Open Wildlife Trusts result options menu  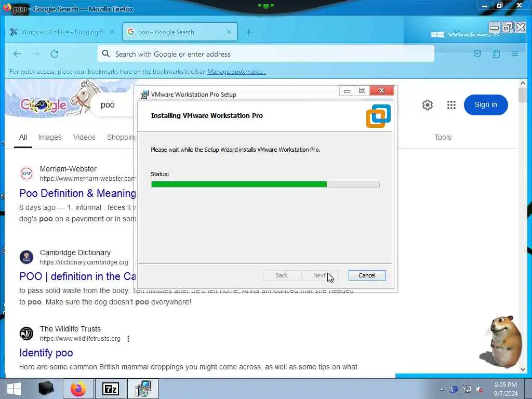tap(128, 339)
